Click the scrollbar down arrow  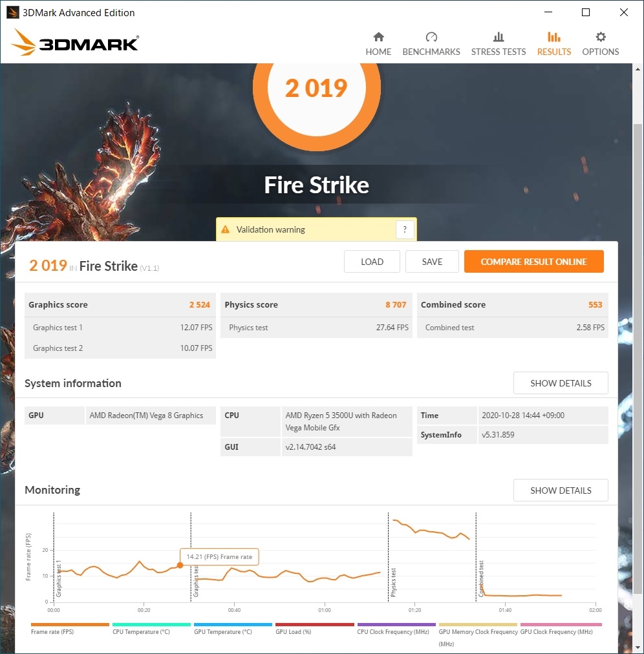pyautogui.click(x=638, y=648)
